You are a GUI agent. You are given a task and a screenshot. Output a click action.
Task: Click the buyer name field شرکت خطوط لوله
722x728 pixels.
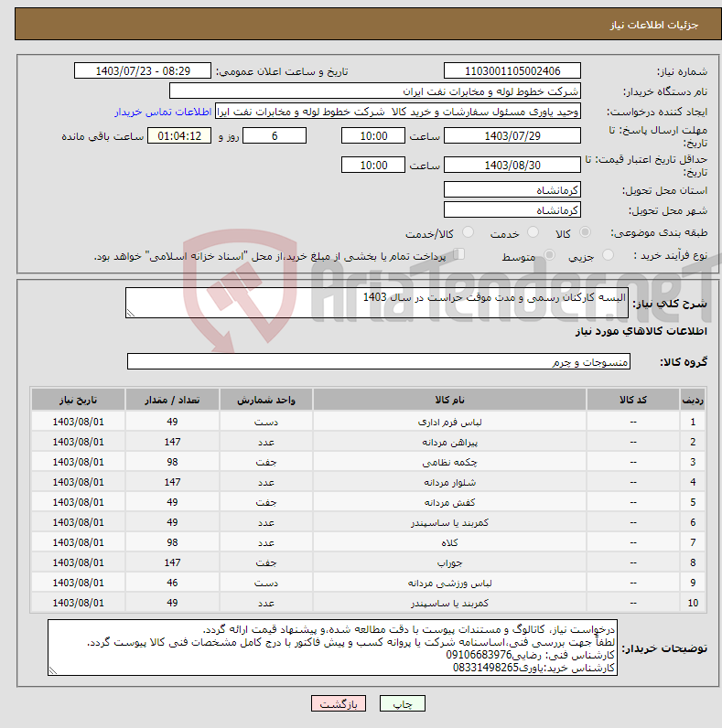[x=375, y=91]
